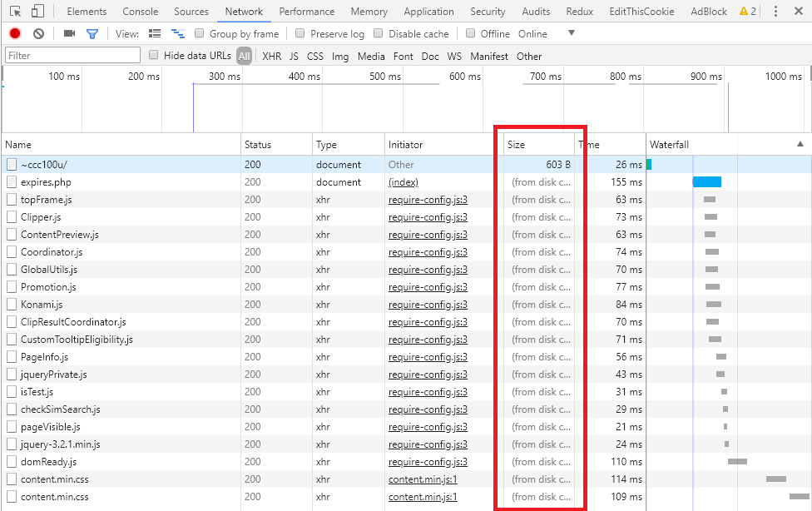The width and height of the screenshot is (812, 511).
Task: Stop recording network log
Action: (x=15, y=34)
